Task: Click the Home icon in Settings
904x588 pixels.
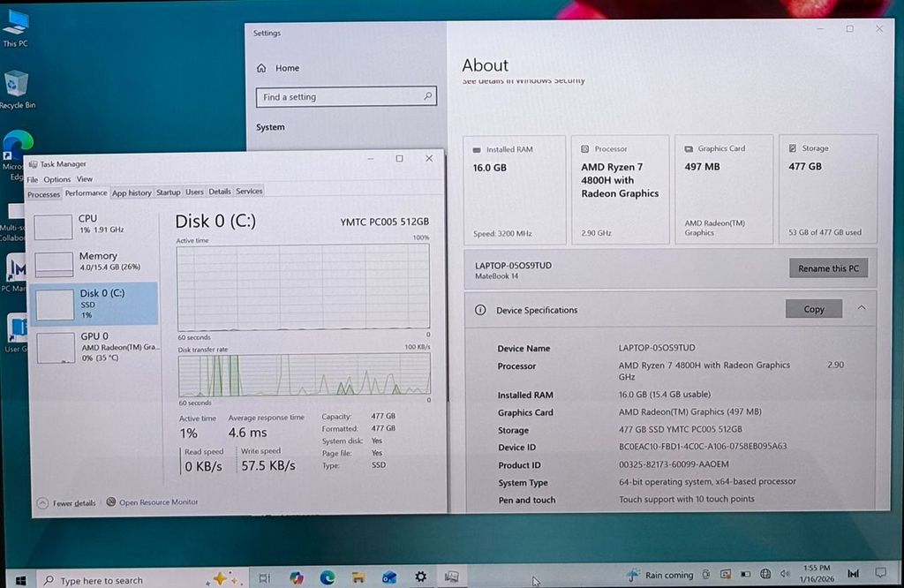Action: coord(261,68)
